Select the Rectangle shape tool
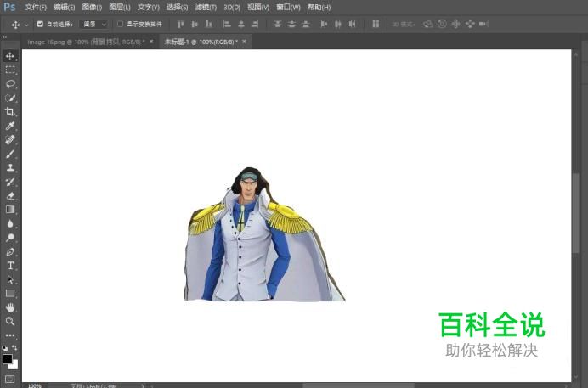588x388 pixels. tap(9, 294)
